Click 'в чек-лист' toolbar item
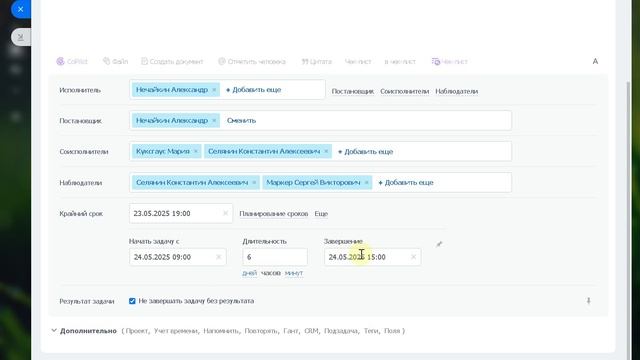The image size is (640, 360). (x=400, y=62)
